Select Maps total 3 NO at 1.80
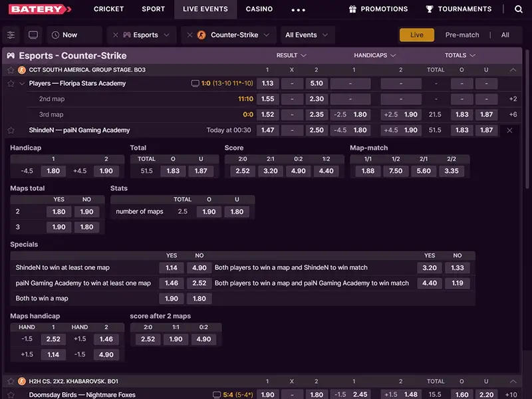 pos(86,227)
